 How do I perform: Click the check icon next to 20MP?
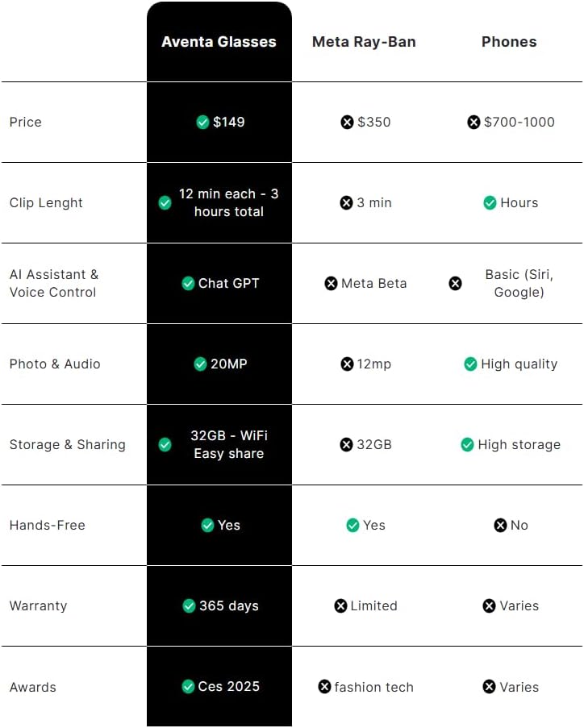point(200,364)
